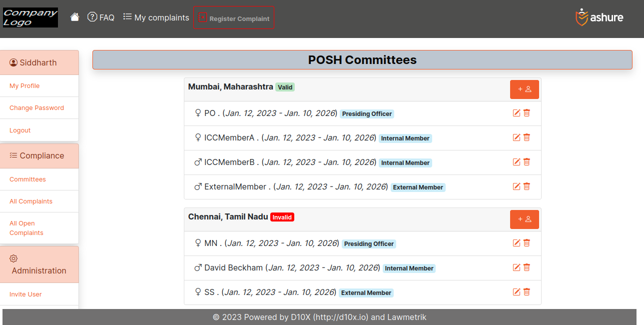Click the home icon in navbar
Image resolution: width=644 pixels, height=325 pixels.
pyautogui.click(x=75, y=17)
